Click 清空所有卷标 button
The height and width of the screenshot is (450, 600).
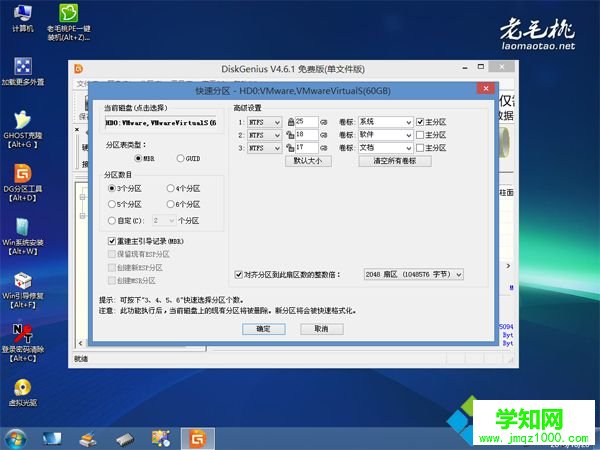(x=395, y=161)
